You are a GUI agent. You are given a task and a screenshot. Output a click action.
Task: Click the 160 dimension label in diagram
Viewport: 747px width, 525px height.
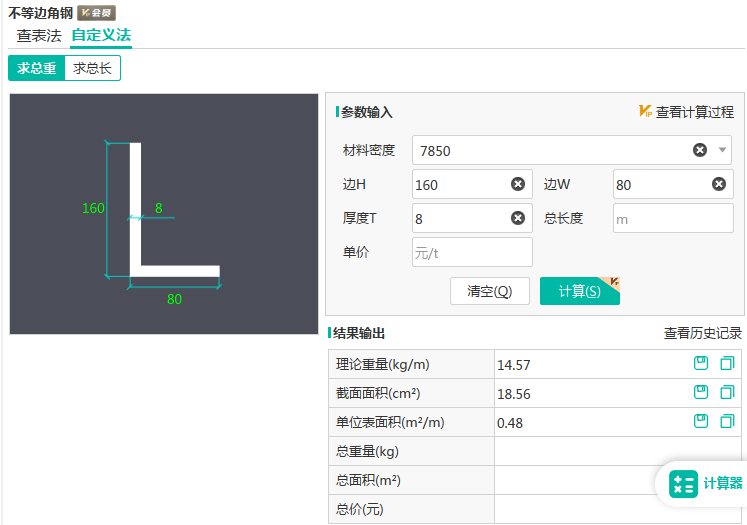coord(93,208)
